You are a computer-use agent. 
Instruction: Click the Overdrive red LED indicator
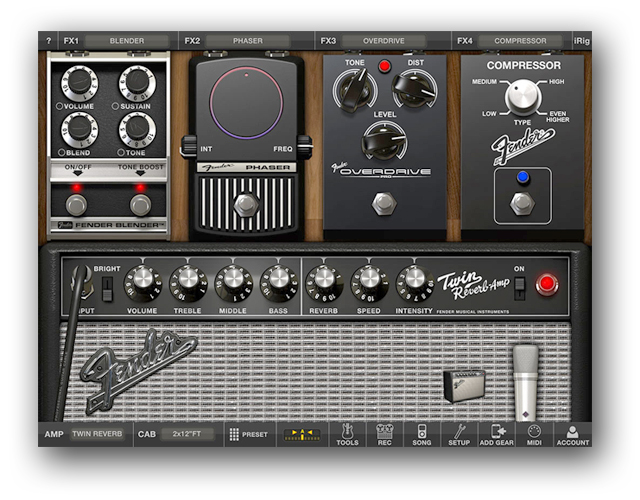click(x=384, y=66)
